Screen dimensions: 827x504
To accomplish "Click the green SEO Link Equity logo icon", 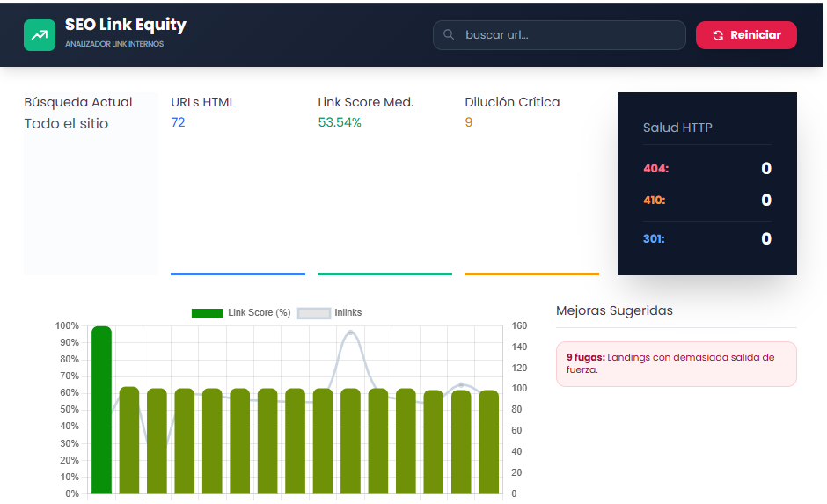I will coord(39,35).
